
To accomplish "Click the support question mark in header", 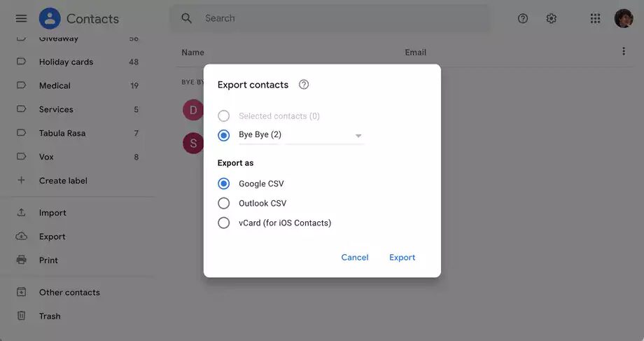I will click(x=523, y=18).
